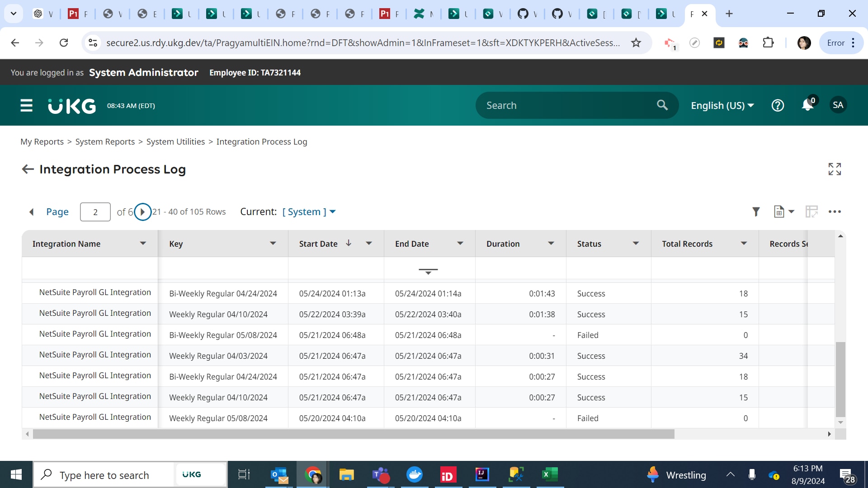Toggle fullscreen expand view icon
Screen dimensions: 868x488
point(835,169)
